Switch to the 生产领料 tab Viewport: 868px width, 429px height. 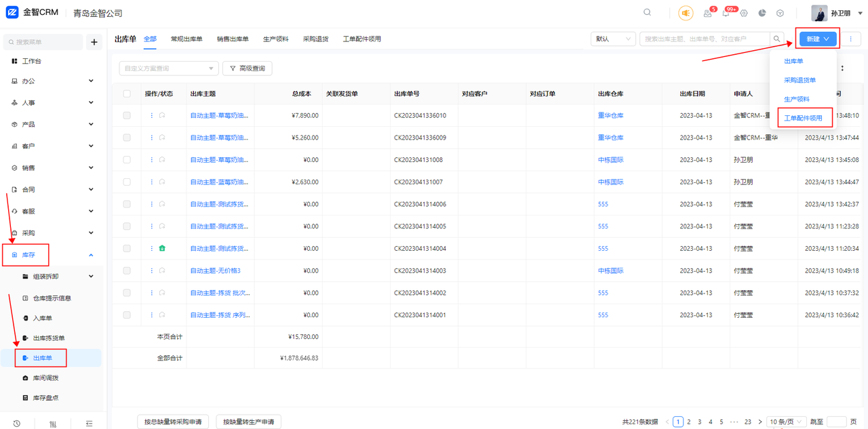[276, 39]
